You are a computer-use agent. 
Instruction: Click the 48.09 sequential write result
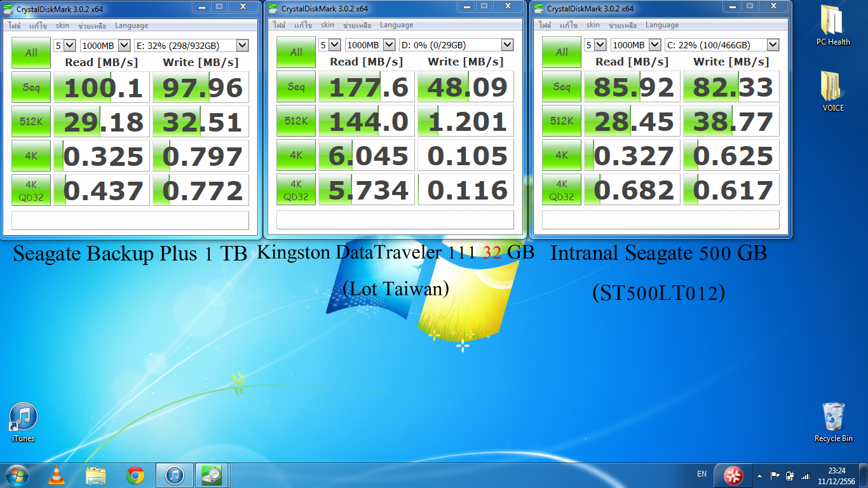coord(466,86)
